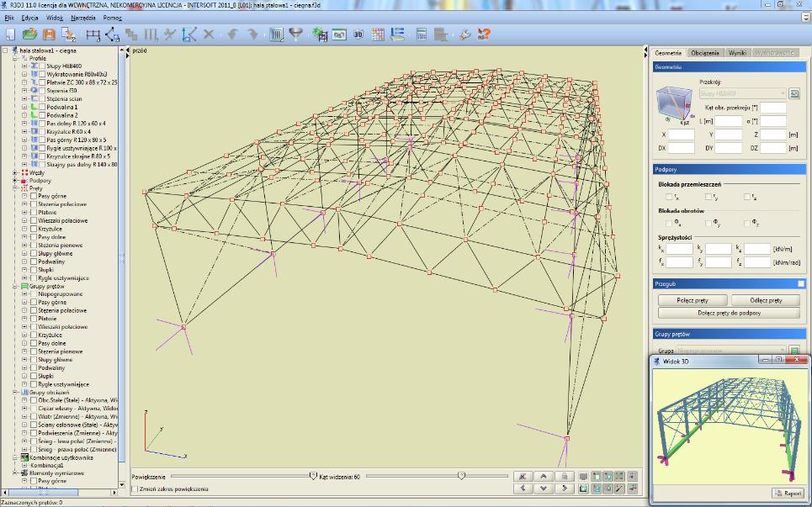This screenshot has width=812, height=507.
Task: Click the left arrow view navigation button
Action: pos(523,488)
